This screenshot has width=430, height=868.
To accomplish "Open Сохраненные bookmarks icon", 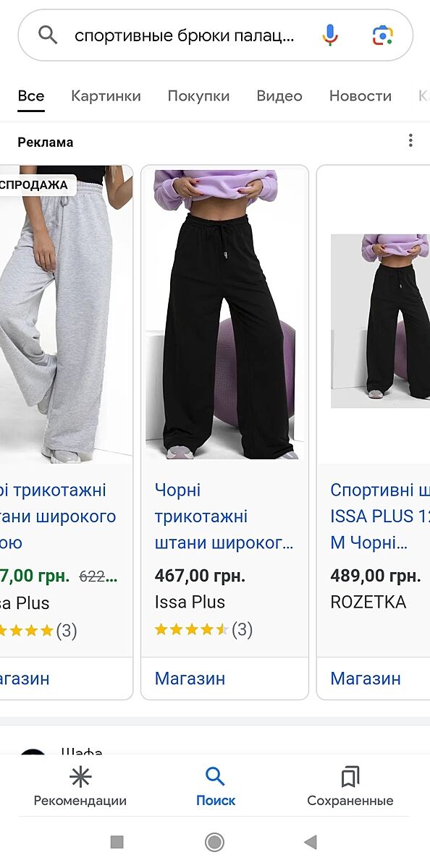I will point(350,778).
